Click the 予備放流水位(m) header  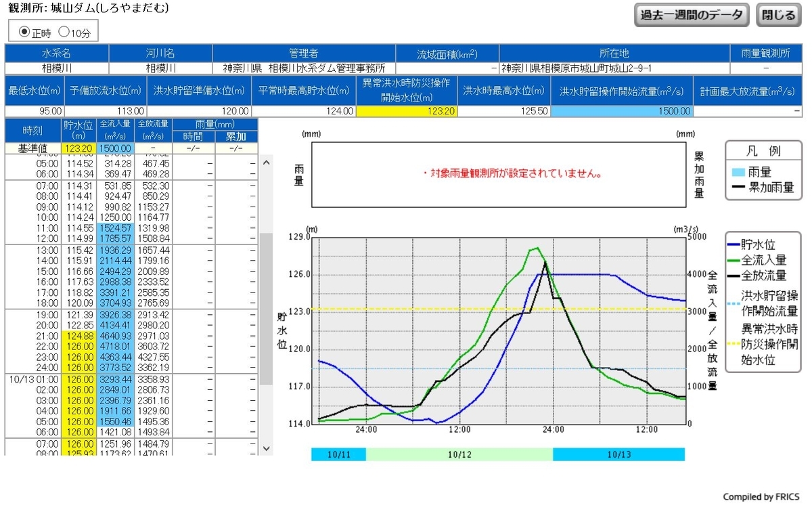point(106,91)
